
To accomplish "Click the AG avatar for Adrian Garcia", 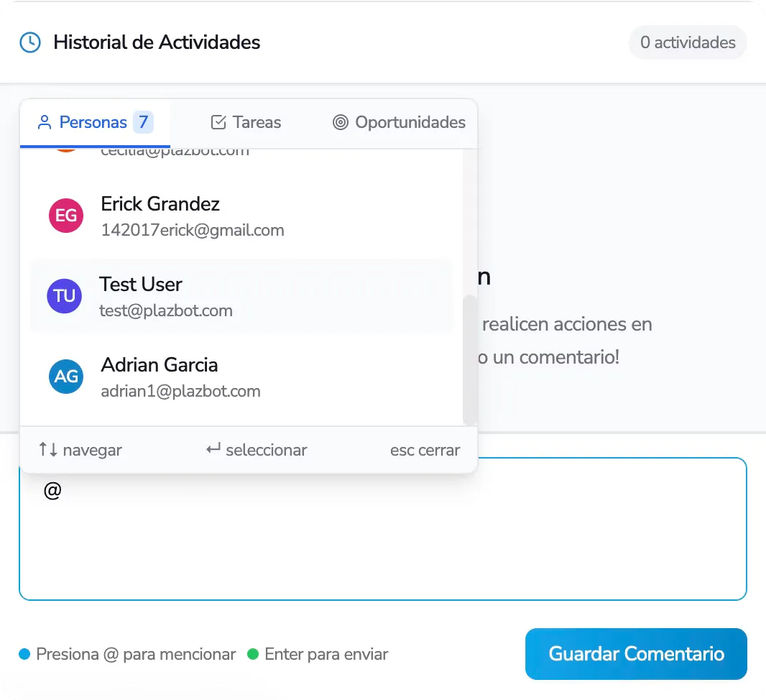I will [65, 377].
